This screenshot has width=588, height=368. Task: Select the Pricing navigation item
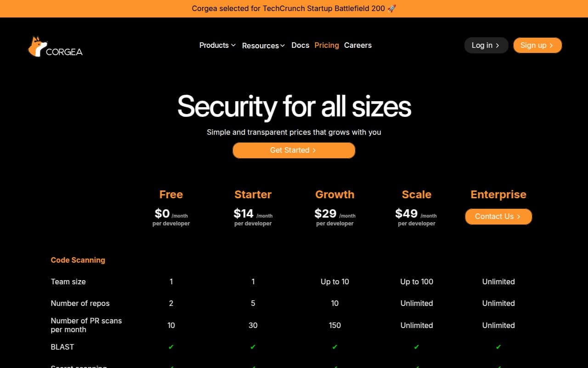tap(327, 45)
